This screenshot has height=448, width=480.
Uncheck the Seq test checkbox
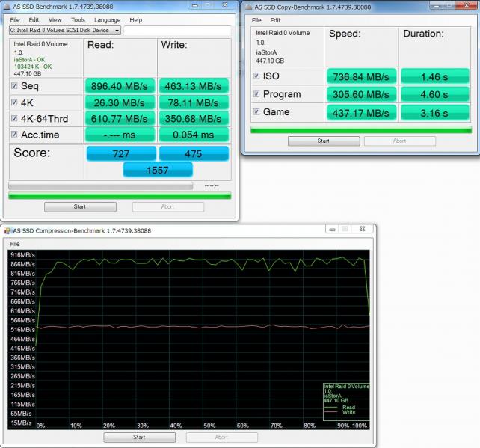click(14, 86)
